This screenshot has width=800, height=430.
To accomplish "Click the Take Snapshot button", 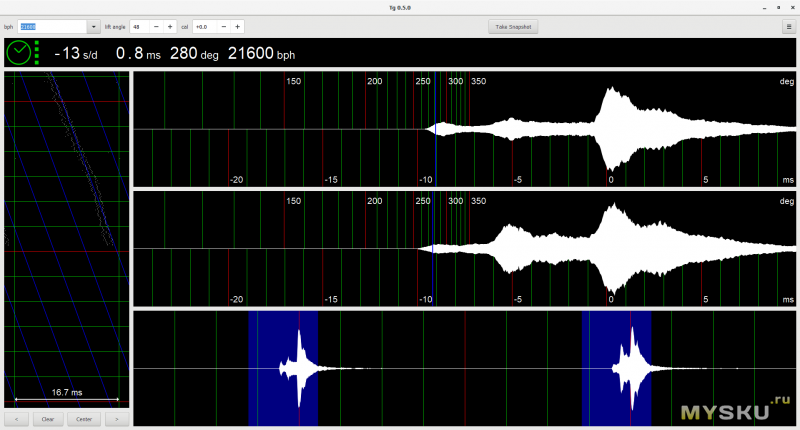I will [x=513, y=27].
